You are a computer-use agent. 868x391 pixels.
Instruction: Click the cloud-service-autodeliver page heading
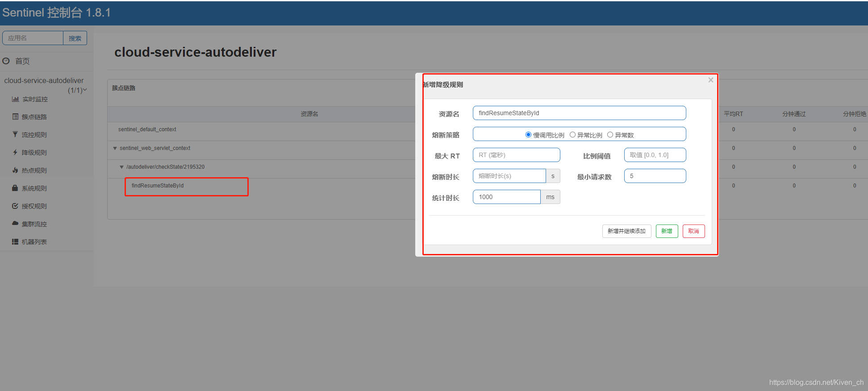pyautogui.click(x=196, y=52)
